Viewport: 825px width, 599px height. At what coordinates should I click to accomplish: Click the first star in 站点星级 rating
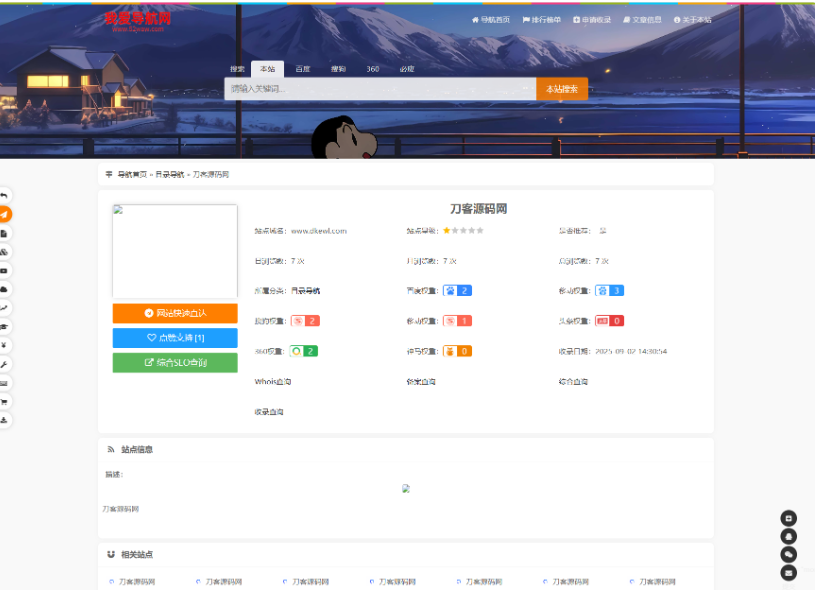click(x=449, y=229)
